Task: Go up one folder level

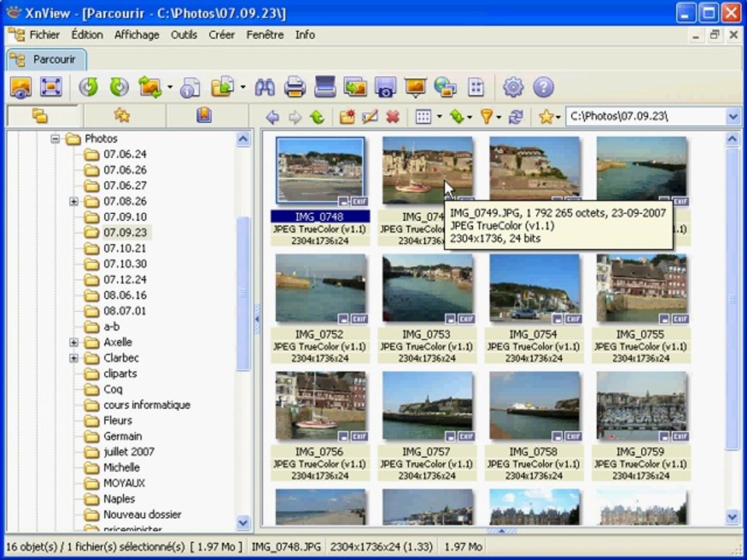Action: click(x=317, y=117)
